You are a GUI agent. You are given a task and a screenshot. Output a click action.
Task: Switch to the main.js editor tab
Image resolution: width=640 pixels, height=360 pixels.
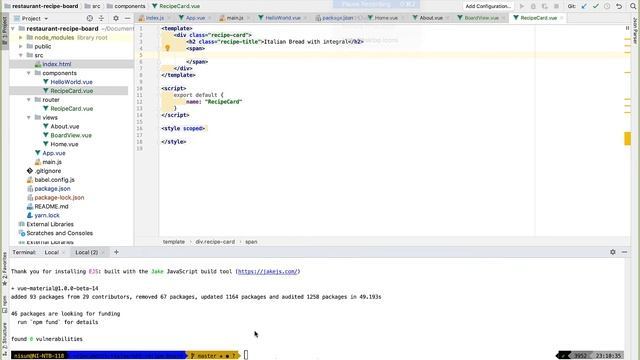[x=235, y=18]
